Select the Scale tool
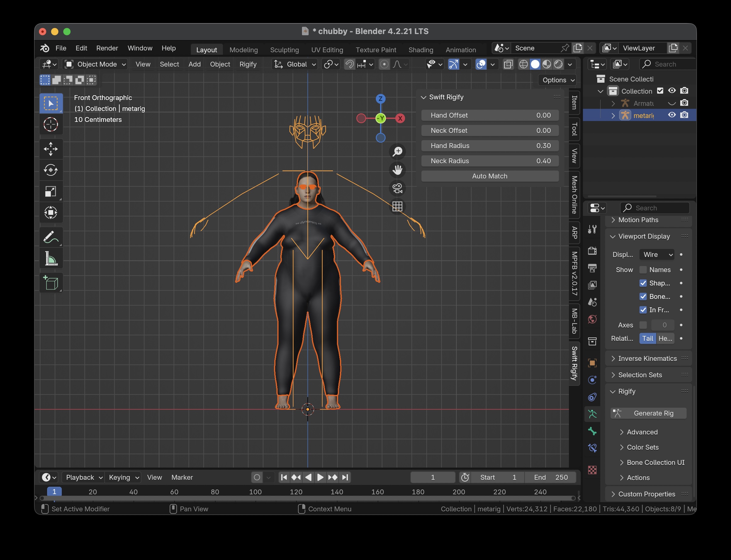This screenshot has height=560, width=731. coord(51,191)
